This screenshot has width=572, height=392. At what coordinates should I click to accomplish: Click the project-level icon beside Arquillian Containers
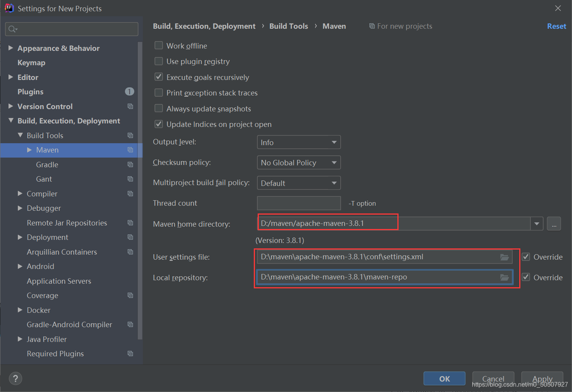coord(130,252)
